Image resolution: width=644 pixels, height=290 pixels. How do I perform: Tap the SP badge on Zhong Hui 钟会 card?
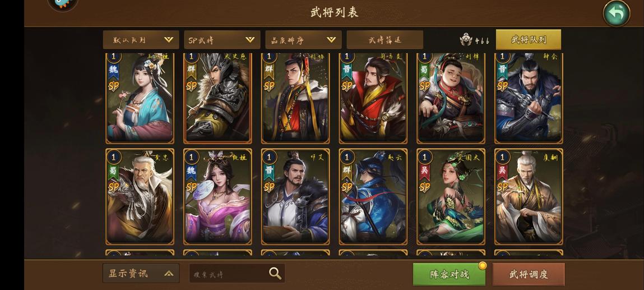502,86
